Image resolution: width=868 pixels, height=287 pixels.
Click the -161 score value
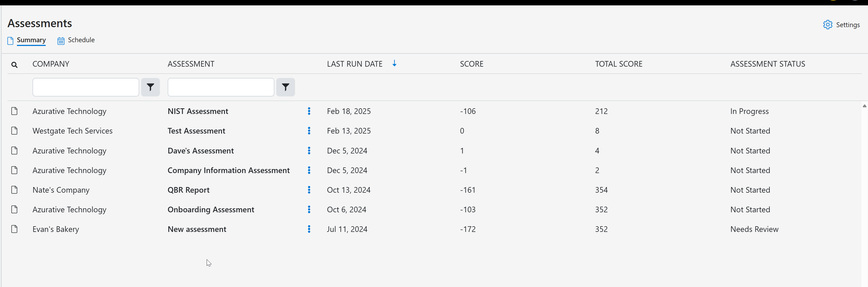tap(468, 190)
